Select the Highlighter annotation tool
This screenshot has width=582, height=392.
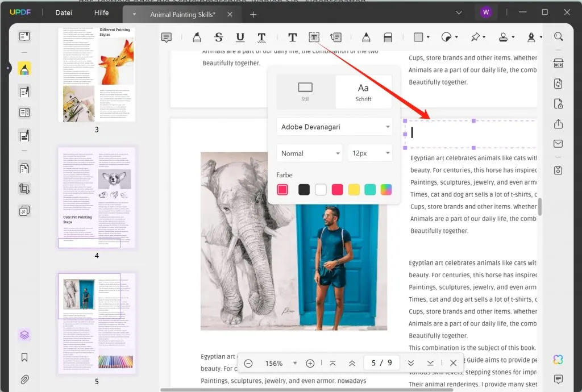(x=197, y=37)
